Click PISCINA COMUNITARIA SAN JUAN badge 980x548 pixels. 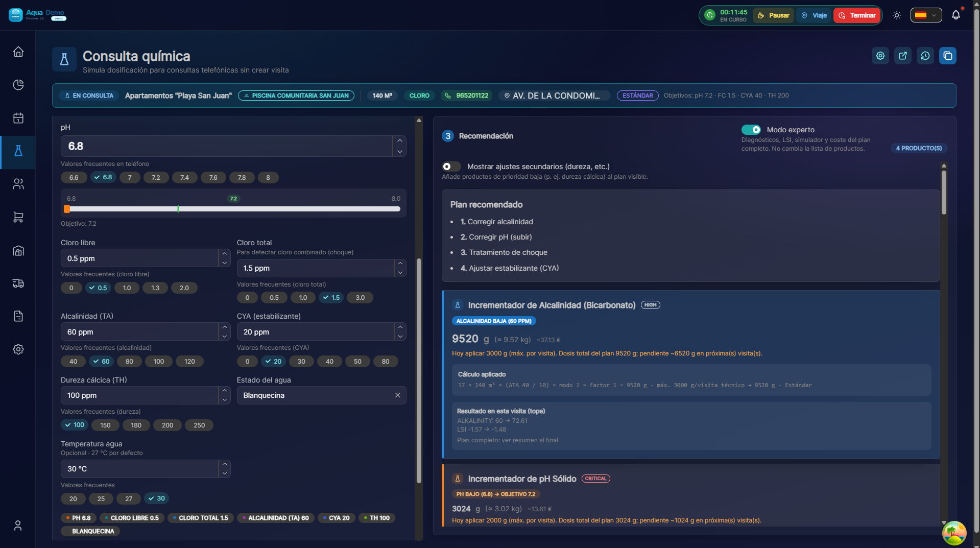pos(296,96)
